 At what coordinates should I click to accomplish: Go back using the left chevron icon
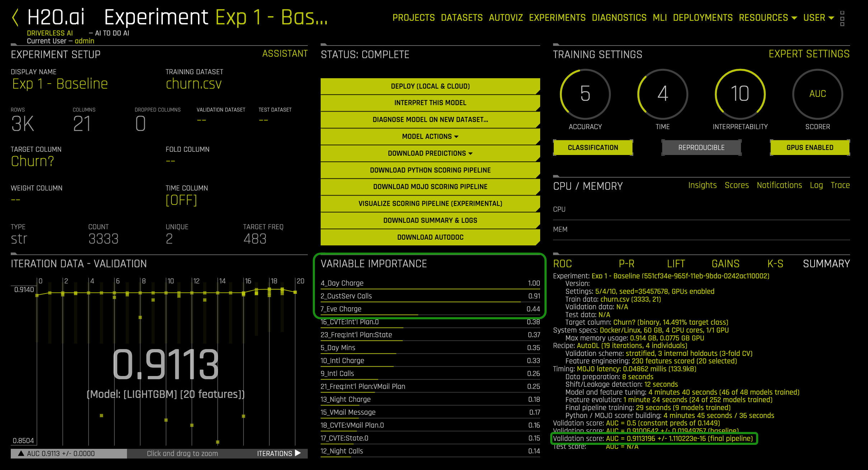coord(15,18)
